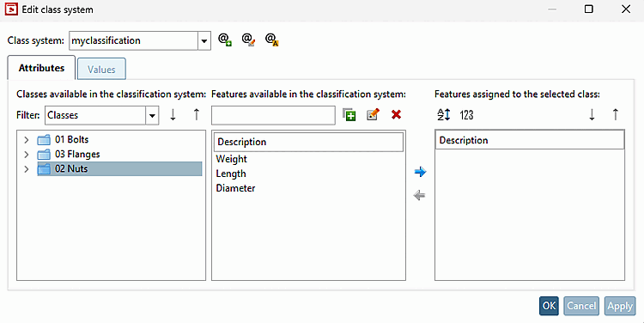The width and height of the screenshot is (644, 323).
Task: Remove feature with gray left arrow
Action: click(419, 196)
